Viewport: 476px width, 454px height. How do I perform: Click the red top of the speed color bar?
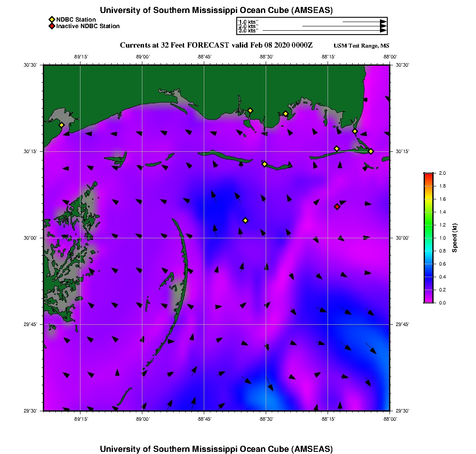(428, 175)
